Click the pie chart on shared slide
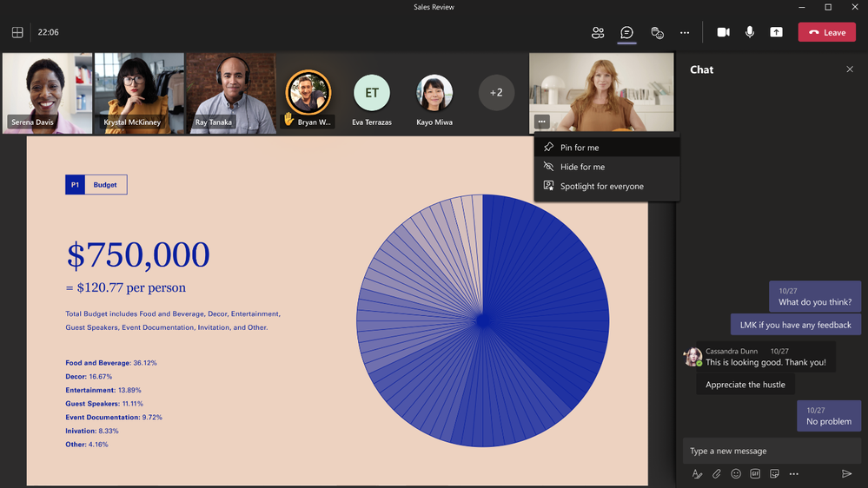The width and height of the screenshot is (868, 488). (483, 320)
